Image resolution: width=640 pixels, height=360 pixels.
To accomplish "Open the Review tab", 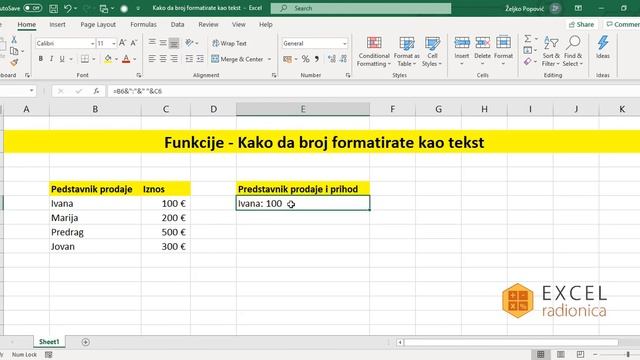I will 208,24.
